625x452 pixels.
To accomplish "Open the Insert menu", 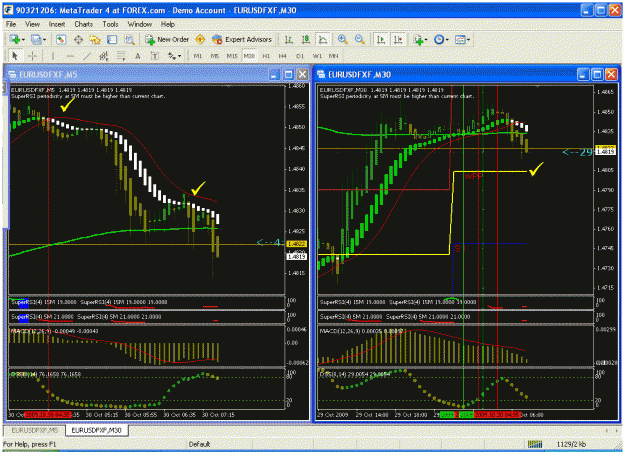I will point(57,24).
